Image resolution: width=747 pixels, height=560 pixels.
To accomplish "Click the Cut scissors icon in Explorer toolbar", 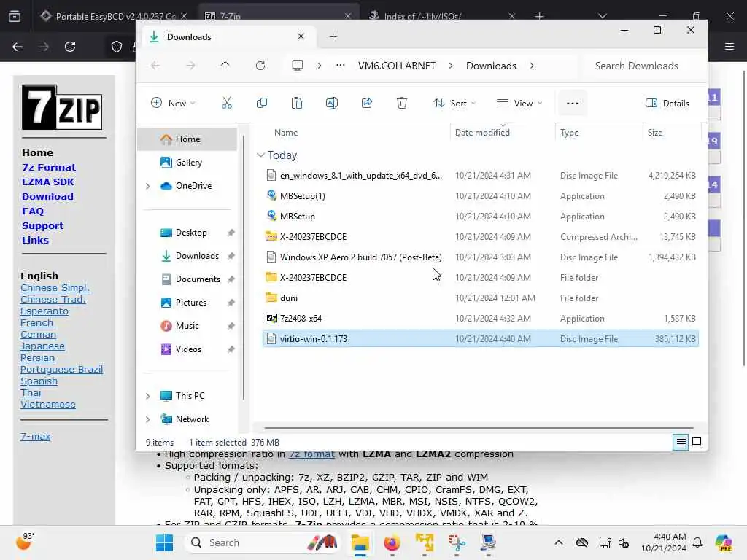I will click(227, 103).
